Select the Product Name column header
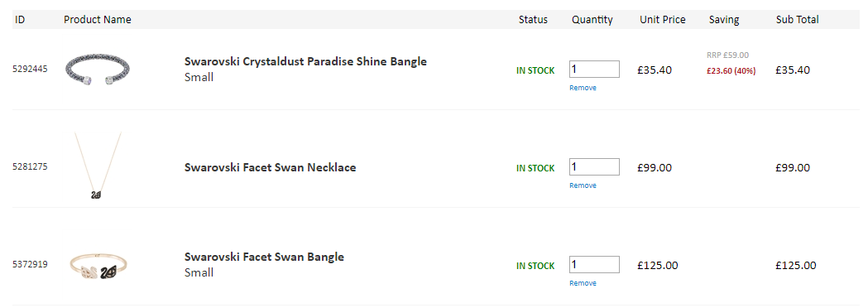The image size is (868, 308). (98, 19)
